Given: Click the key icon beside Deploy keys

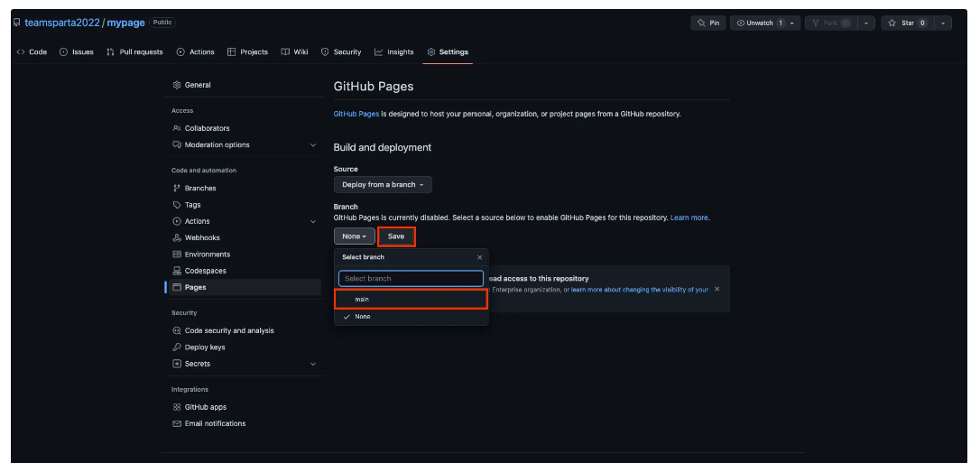Looking at the screenshot, I should click(177, 347).
